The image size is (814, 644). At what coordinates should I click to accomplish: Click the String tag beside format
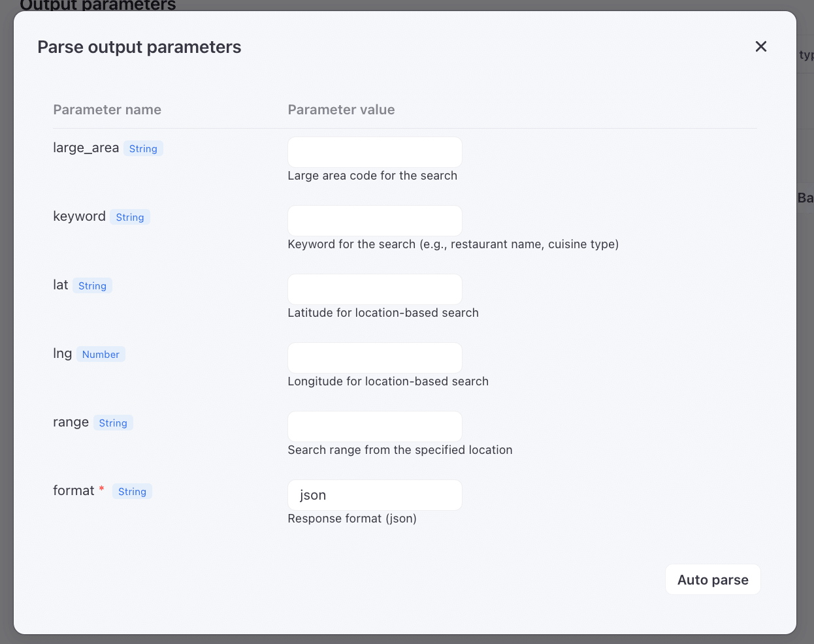132,492
